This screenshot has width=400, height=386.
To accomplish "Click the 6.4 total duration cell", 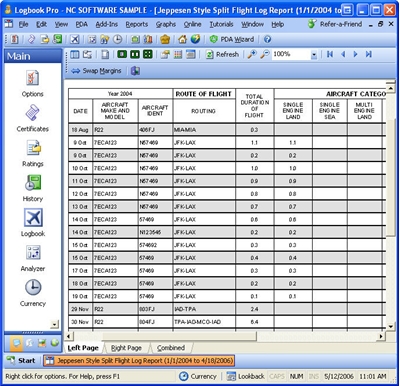I will pyautogui.click(x=255, y=322).
